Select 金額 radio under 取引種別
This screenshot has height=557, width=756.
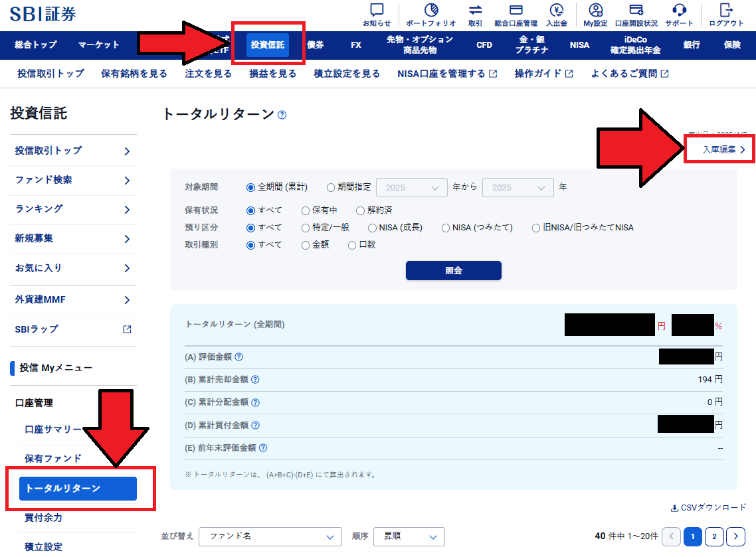(305, 245)
